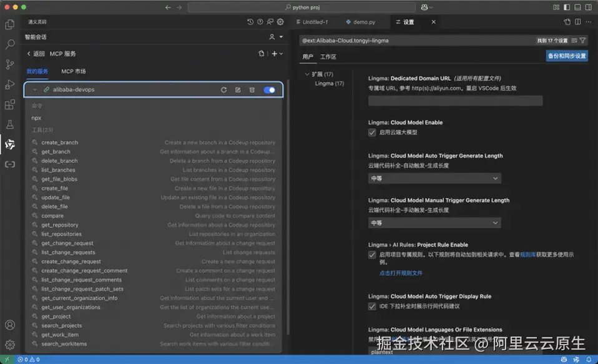Delete the alibaba-devops MCP service

click(x=252, y=90)
